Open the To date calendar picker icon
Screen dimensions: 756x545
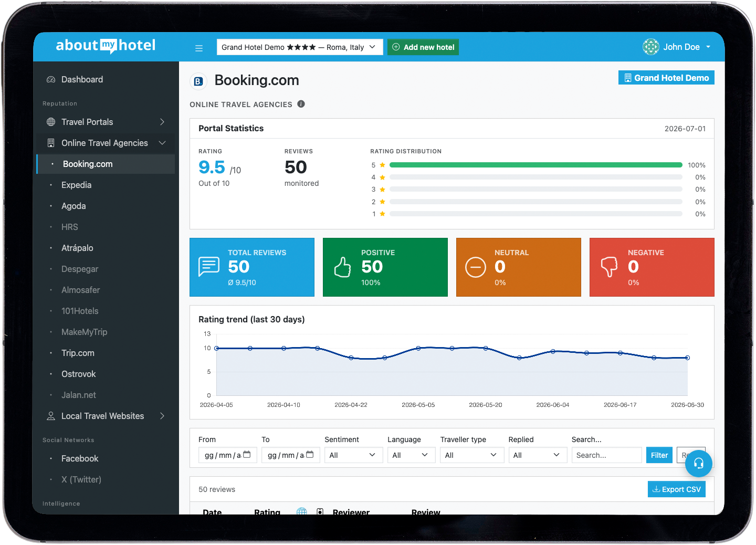(310, 455)
